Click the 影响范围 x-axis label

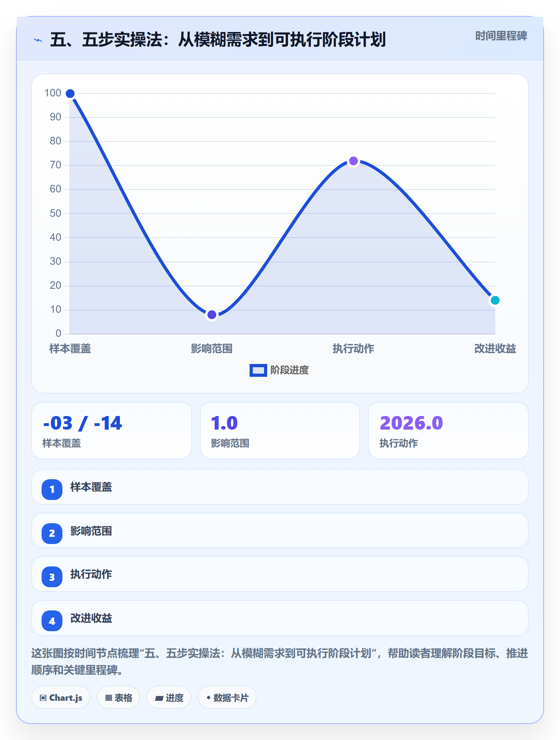[x=212, y=349]
